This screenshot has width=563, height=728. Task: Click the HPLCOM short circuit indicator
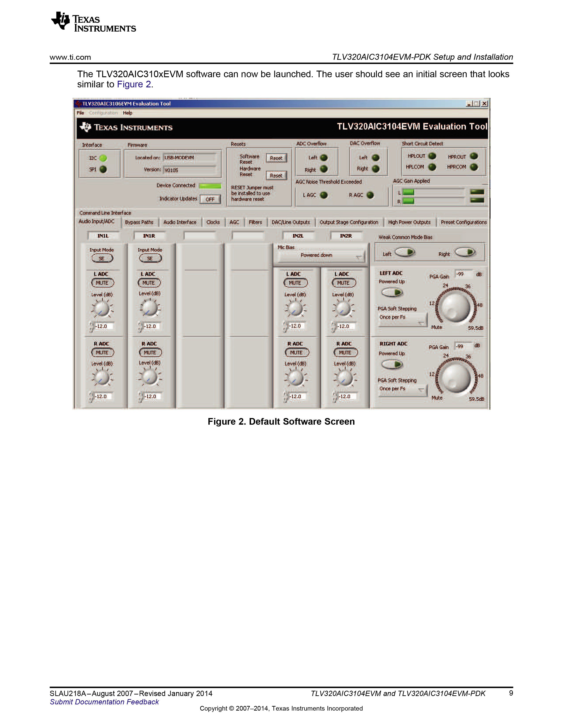coord(432,167)
